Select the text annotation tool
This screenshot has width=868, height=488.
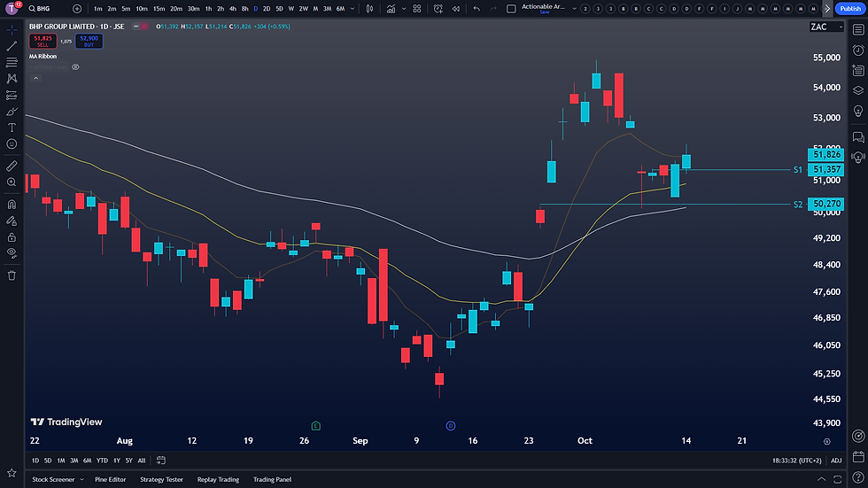coord(12,128)
